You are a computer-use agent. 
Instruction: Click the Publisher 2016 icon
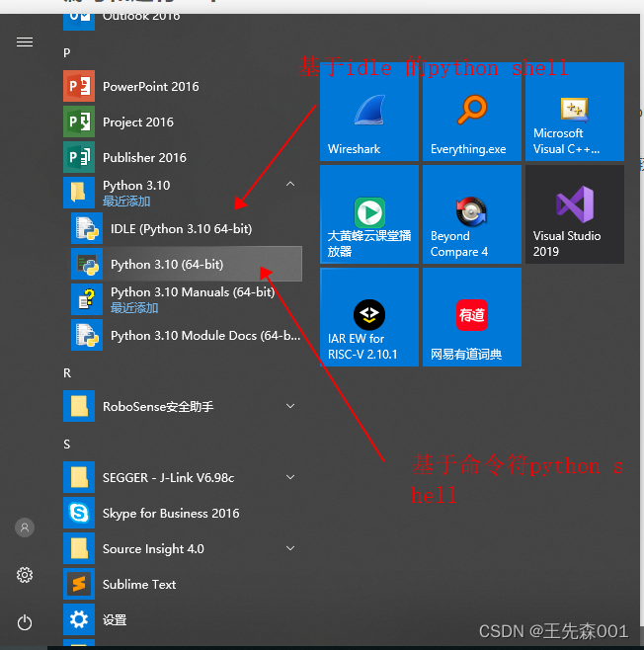tap(79, 157)
